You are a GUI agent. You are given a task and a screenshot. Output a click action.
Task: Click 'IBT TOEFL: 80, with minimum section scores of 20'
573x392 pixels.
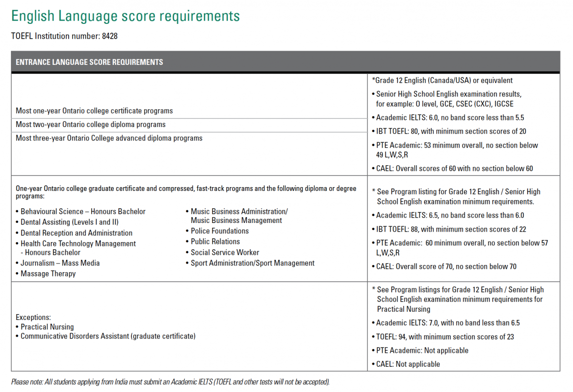click(449, 131)
